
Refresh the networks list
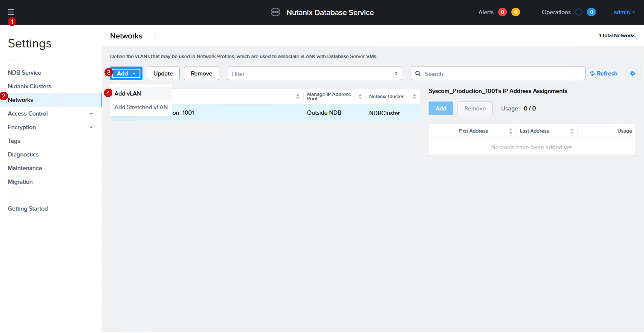pos(603,74)
